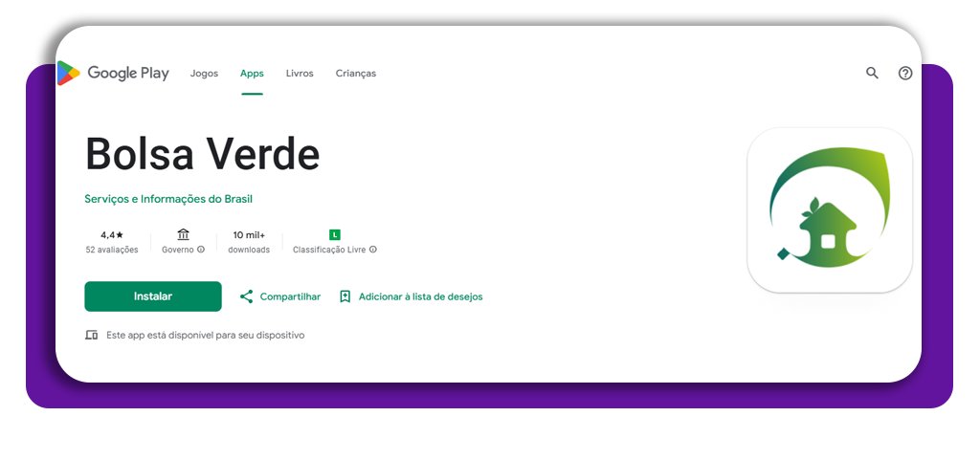The image size is (980, 460).
Task: Click the device availability icon
Action: click(x=92, y=336)
